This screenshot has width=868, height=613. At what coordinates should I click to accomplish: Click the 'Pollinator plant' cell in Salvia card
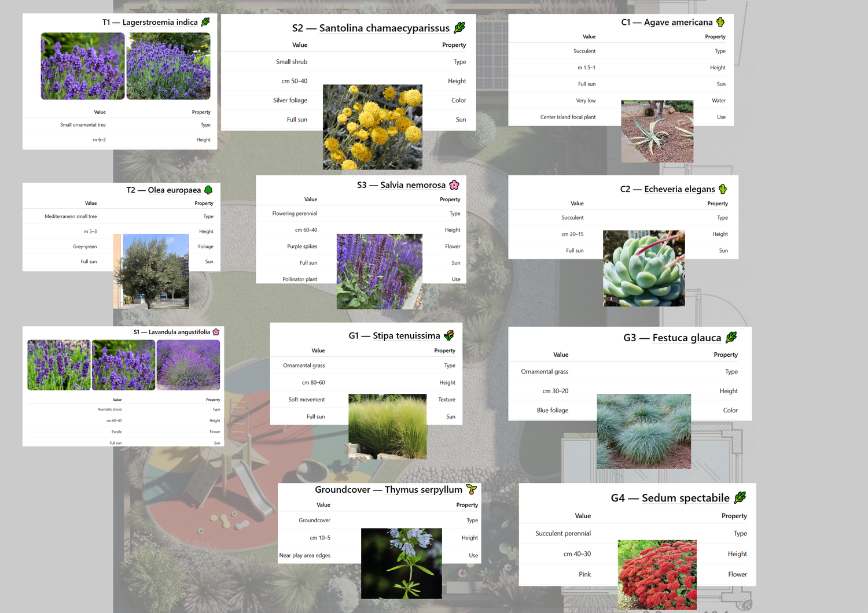click(x=300, y=279)
